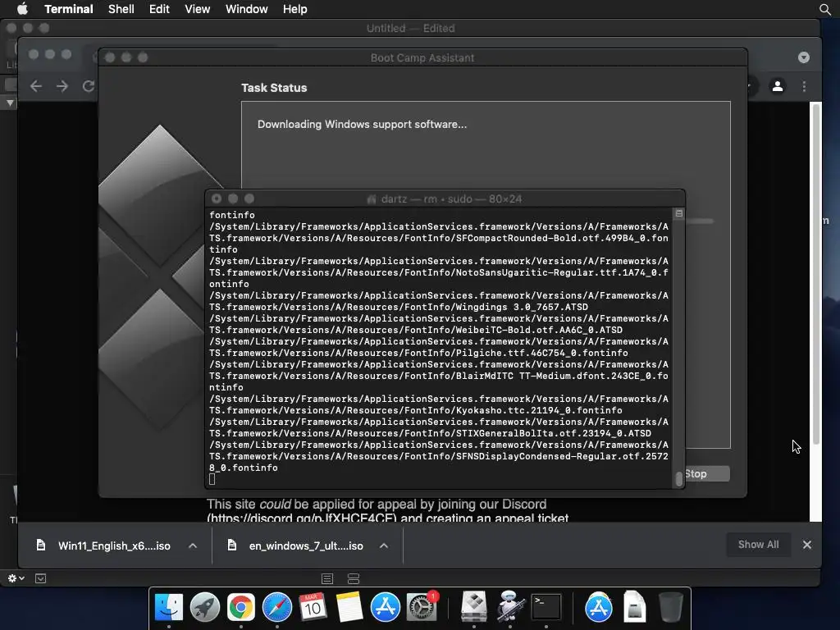This screenshot has width=840, height=630.
Task: Click 'Untitled — Edited' window title
Action: (x=410, y=29)
